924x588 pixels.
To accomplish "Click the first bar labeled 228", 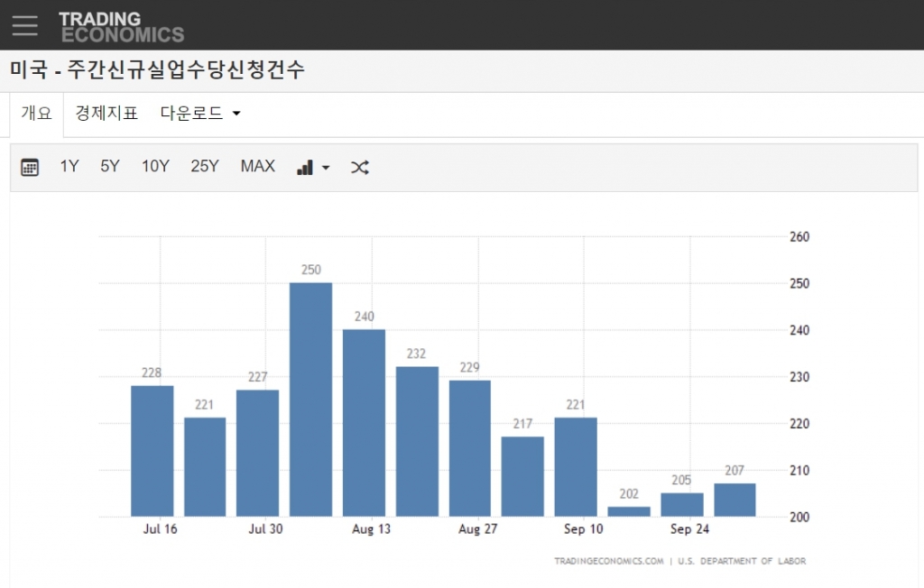I will (152, 450).
